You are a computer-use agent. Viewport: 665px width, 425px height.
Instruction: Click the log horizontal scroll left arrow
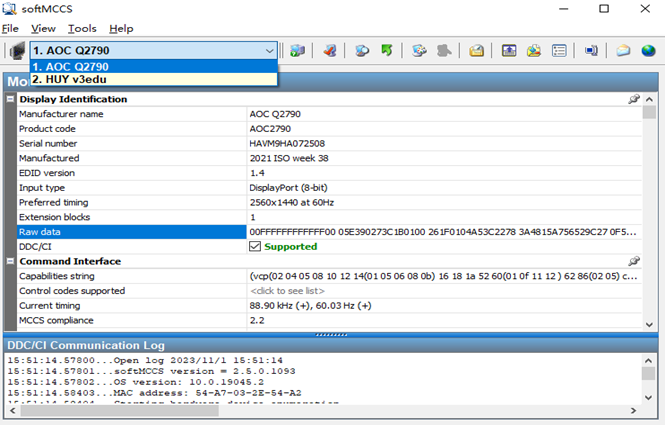pyautogui.click(x=13, y=411)
